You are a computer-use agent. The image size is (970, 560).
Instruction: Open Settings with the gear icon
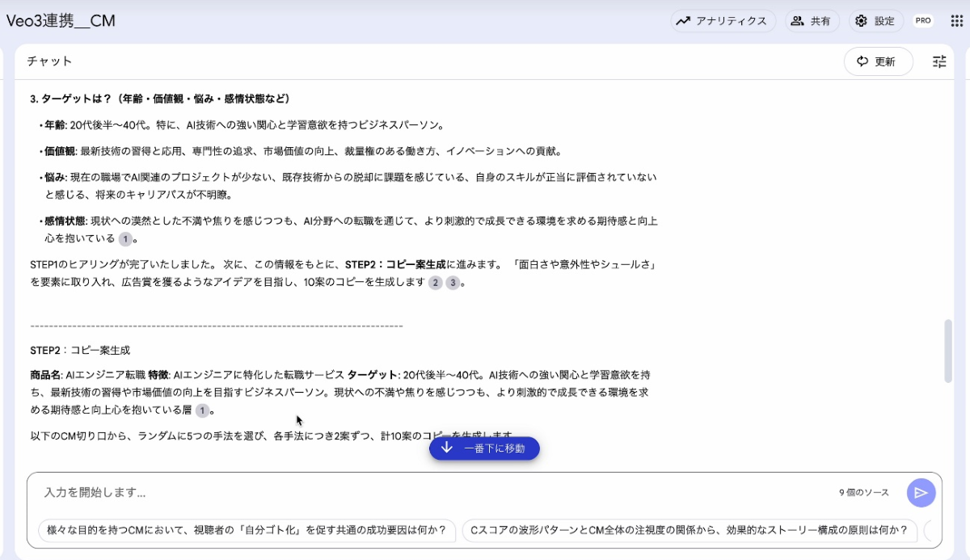coord(875,21)
